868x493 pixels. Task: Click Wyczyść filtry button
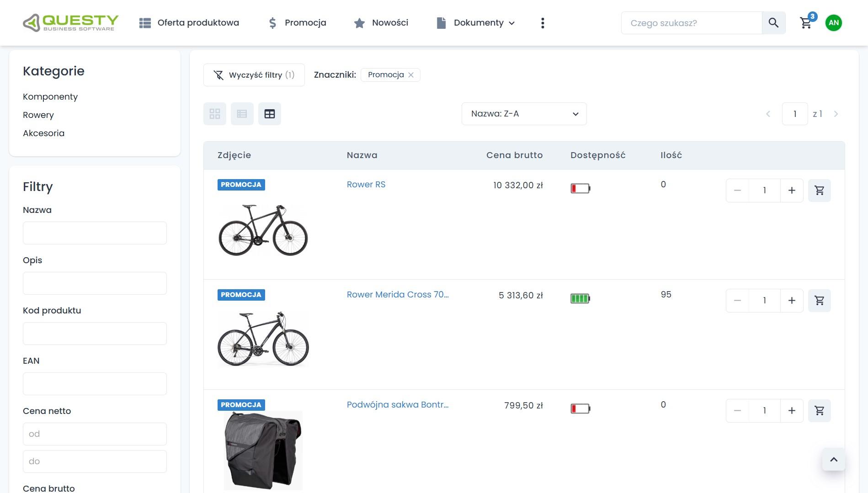point(254,75)
